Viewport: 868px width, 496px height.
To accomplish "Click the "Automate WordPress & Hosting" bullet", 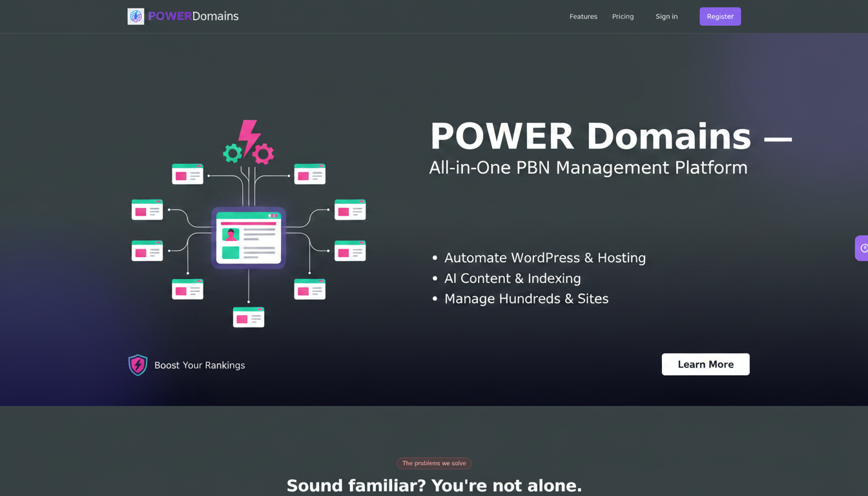I will (545, 258).
